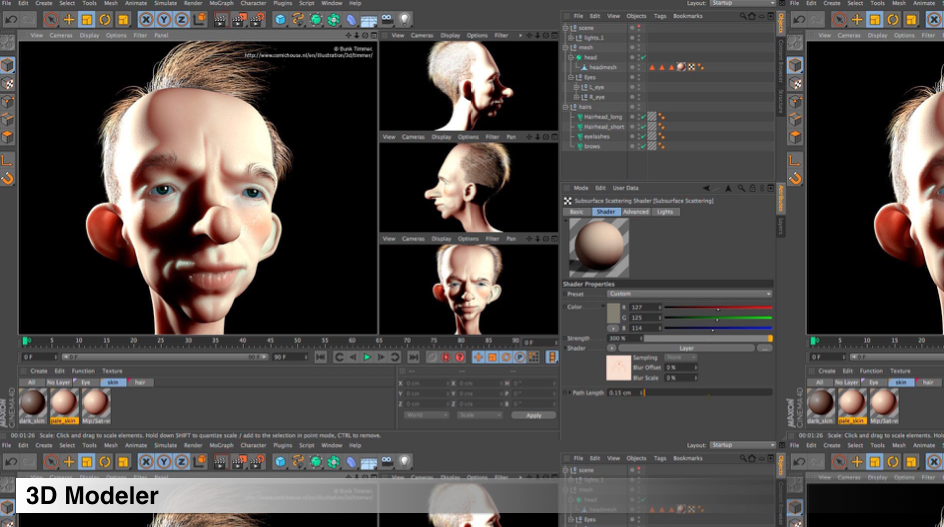Open blue deformer icon in top-left window toolbar
Viewport: 944px width, 527px height.
pos(352,20)
